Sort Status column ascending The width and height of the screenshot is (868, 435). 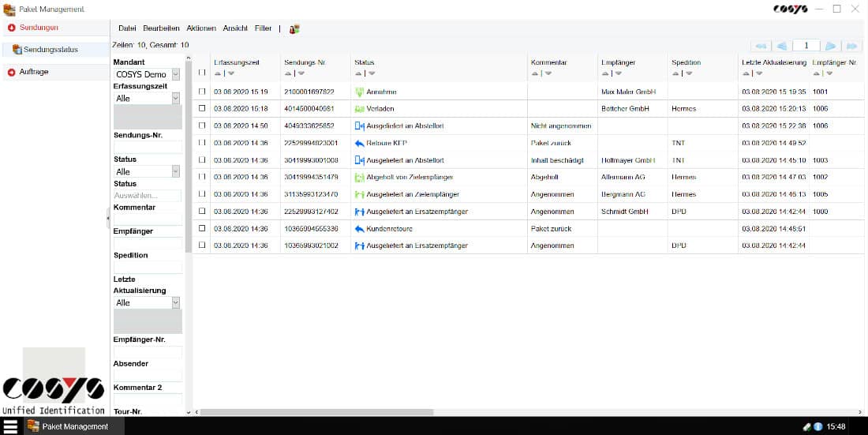coord(358,73)
